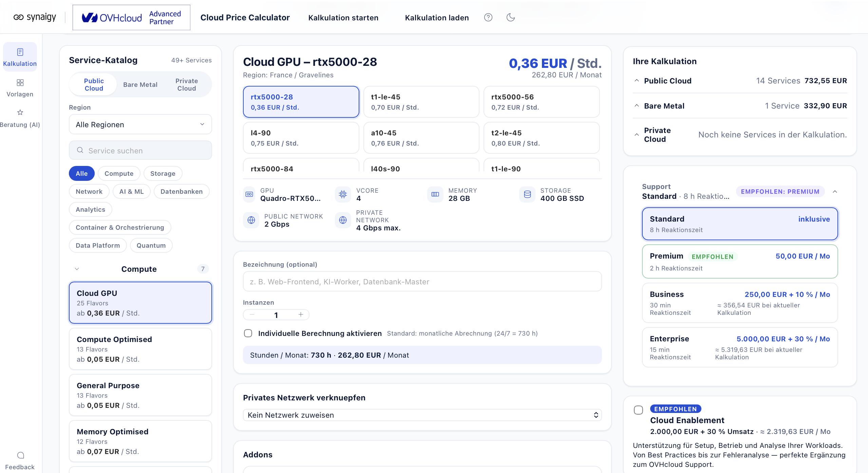Switch to Bare Metal tab
Screen dimensions: 868x473
[x=140, y=84]
